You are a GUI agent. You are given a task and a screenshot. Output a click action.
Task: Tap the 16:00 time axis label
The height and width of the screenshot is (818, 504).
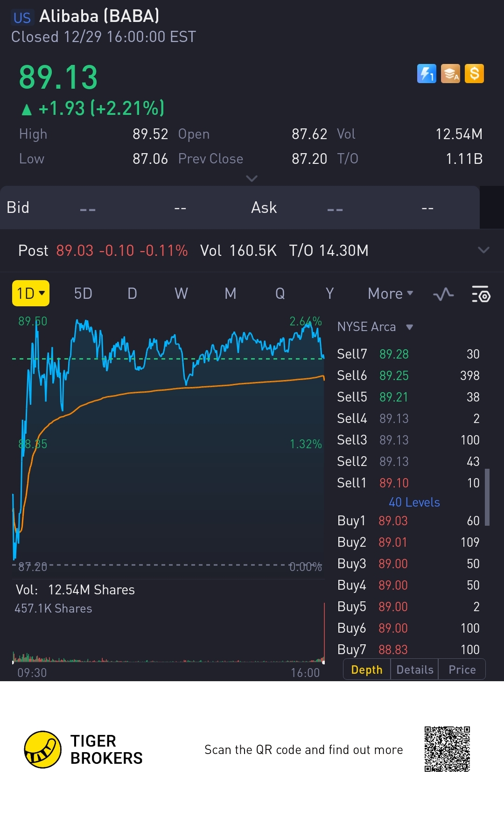[x=305, y=673]
